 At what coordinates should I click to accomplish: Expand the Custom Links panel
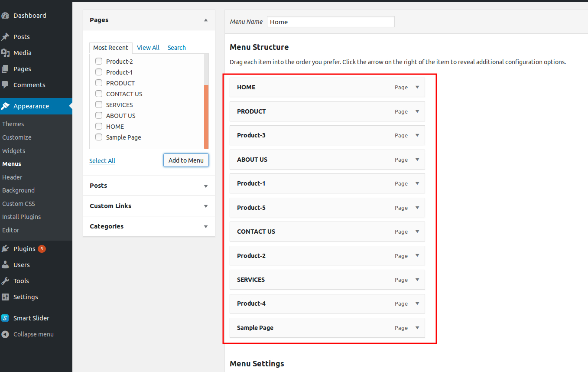(x=205, y=206)
